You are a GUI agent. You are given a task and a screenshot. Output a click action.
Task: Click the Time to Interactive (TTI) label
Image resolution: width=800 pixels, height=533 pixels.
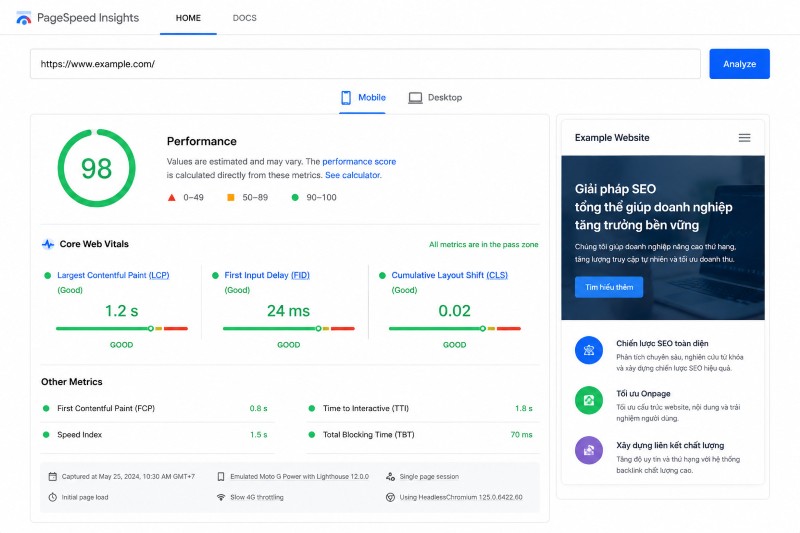[366, 408]
